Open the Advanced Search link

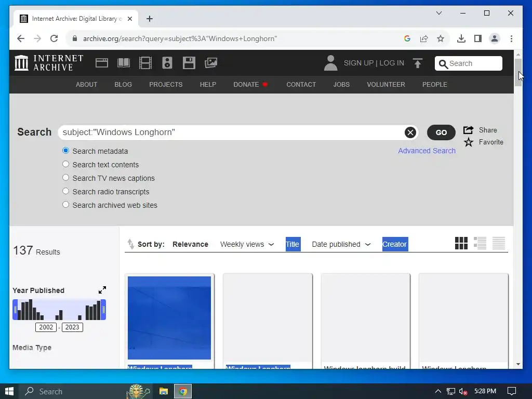[427, 151]
